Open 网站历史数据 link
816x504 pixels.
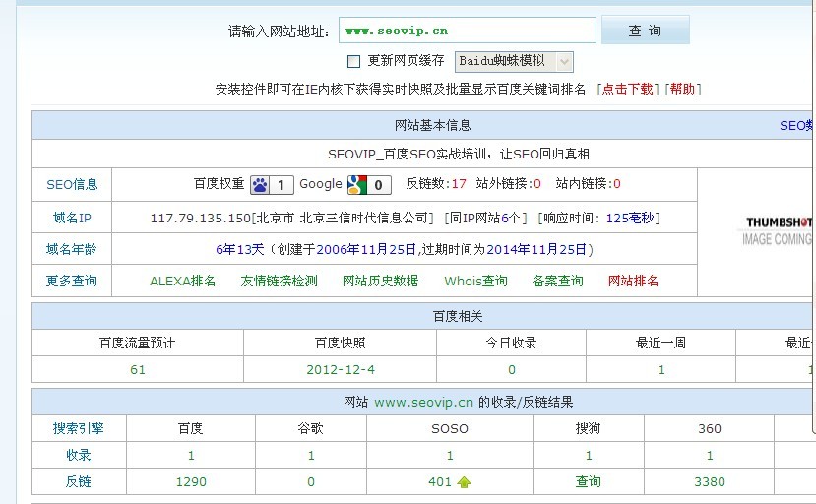pyautogui.click(x=380, y=281)
